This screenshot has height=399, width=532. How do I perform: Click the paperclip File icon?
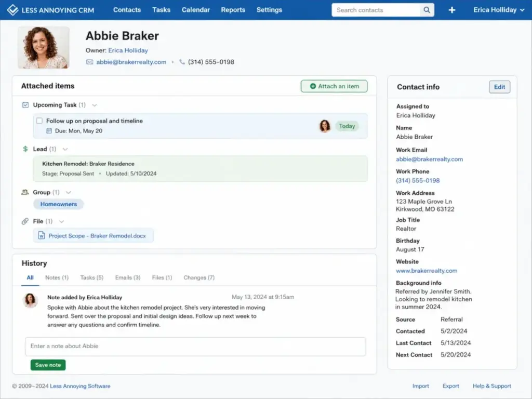point(25,221)
